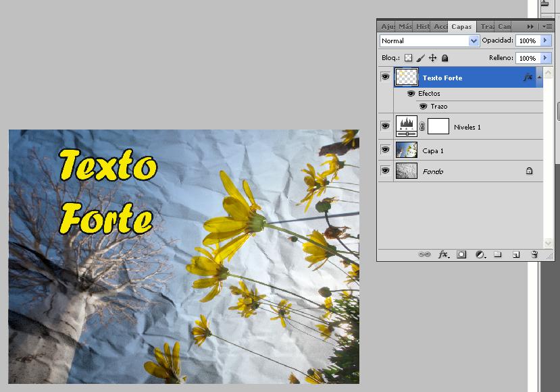Toggle the lock transparent pixels checkerboard
The height and width of the screenshot is (392, 560).
(x=408, y=59)
